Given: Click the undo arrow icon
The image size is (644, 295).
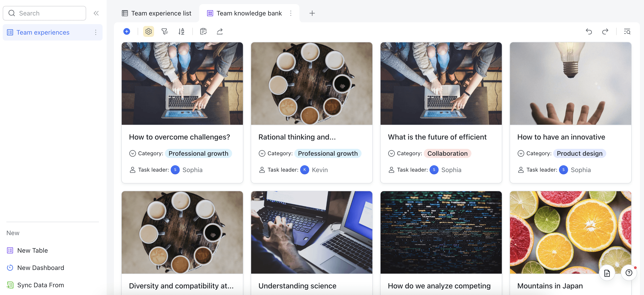Looking at the screenshot, I should point(589,31).
